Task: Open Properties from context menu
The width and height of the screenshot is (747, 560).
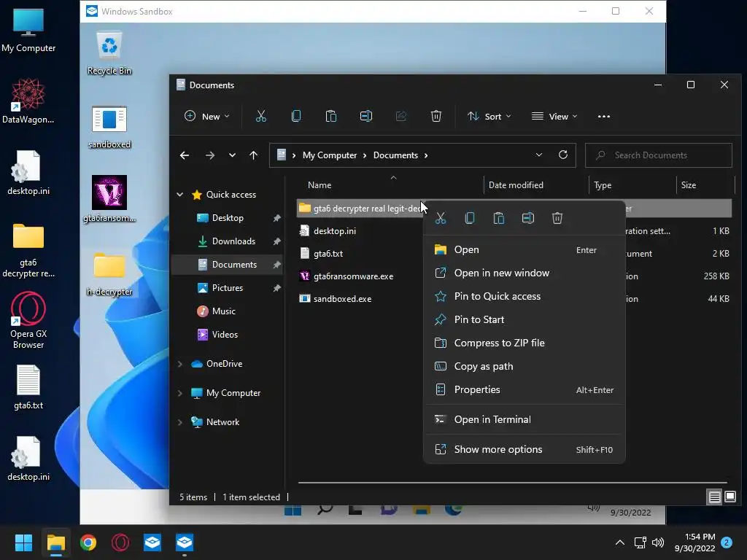Action: tap(524, 389)
